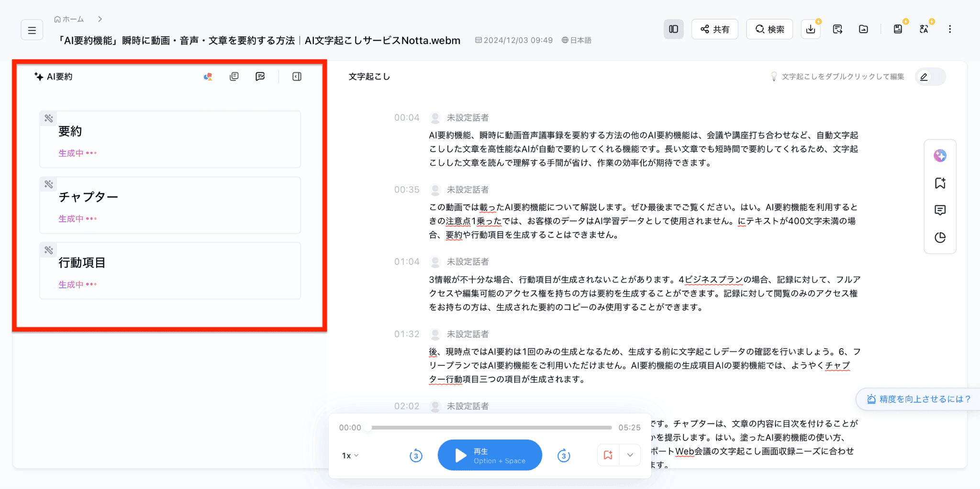Jump to timestamp 01:32
The height and width of the screenshot is (489, 980).
[x=407, y=334]
